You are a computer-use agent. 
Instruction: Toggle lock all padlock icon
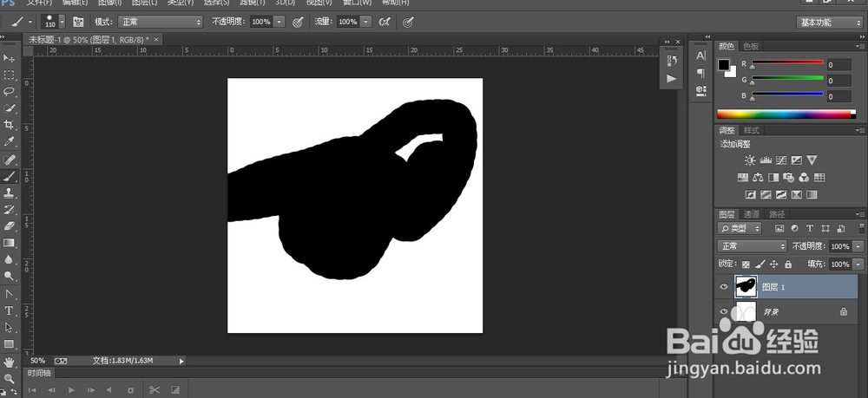[x=788, y=264]
